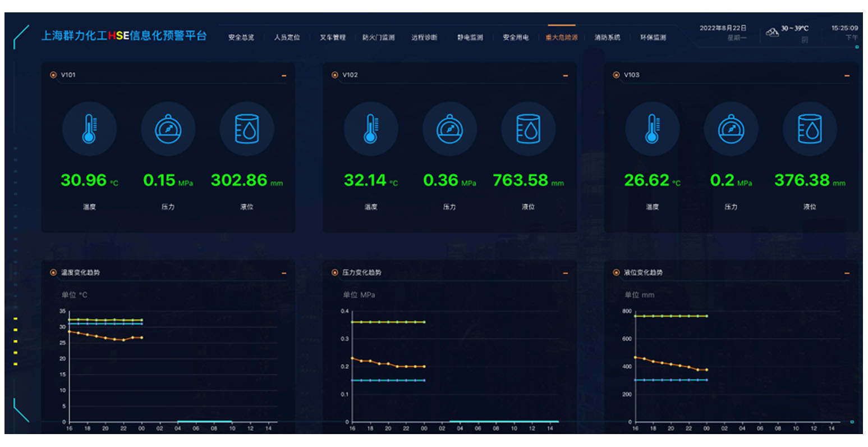Go to the 防火门监测 tab

(379, 38)
